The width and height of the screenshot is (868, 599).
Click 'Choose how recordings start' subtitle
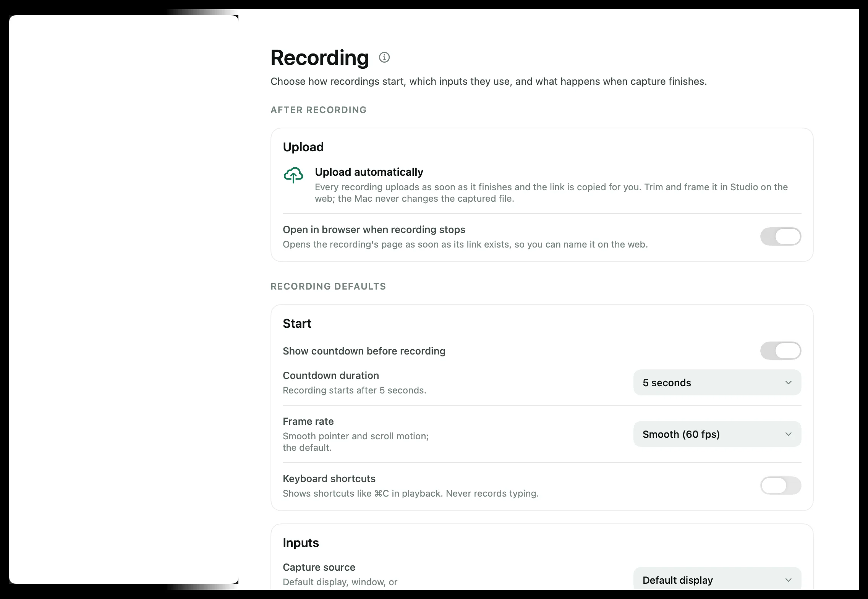[488, 81]
